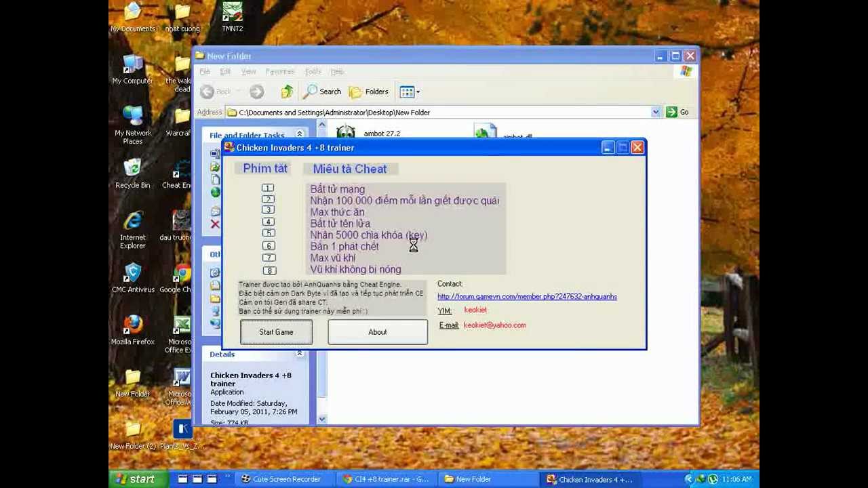Image resolution: width=868 pixels, height=488 pixels.
Task: Click the Go button next to address bar
Action: [x=677, y=112]
